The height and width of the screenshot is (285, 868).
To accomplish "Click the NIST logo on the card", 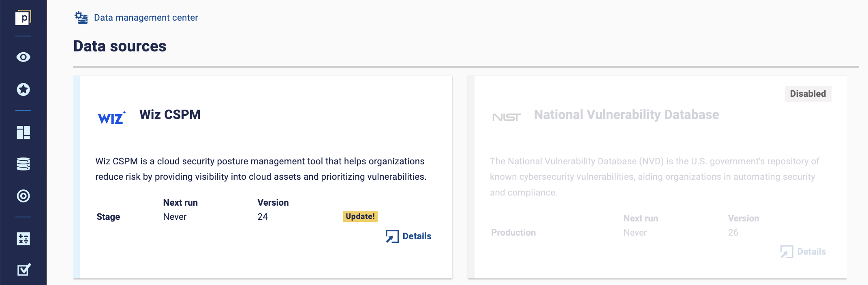I will point(506,117).
